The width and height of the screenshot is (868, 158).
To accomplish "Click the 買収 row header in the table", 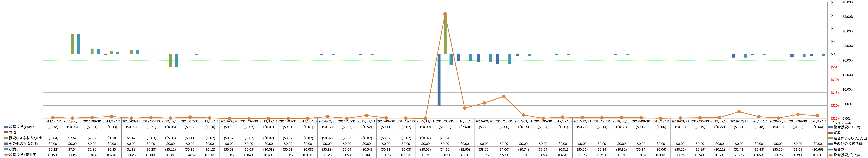I will 23,132.
